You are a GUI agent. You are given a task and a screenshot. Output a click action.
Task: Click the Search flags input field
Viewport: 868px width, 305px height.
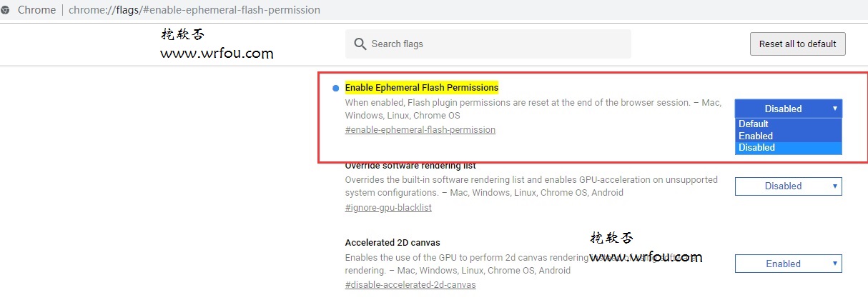click(488, 44)
